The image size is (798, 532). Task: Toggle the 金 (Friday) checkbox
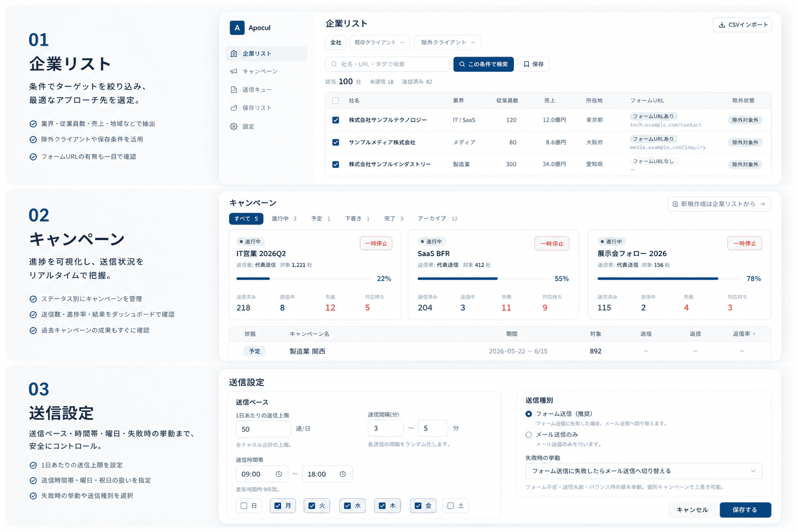click(418, 506)
